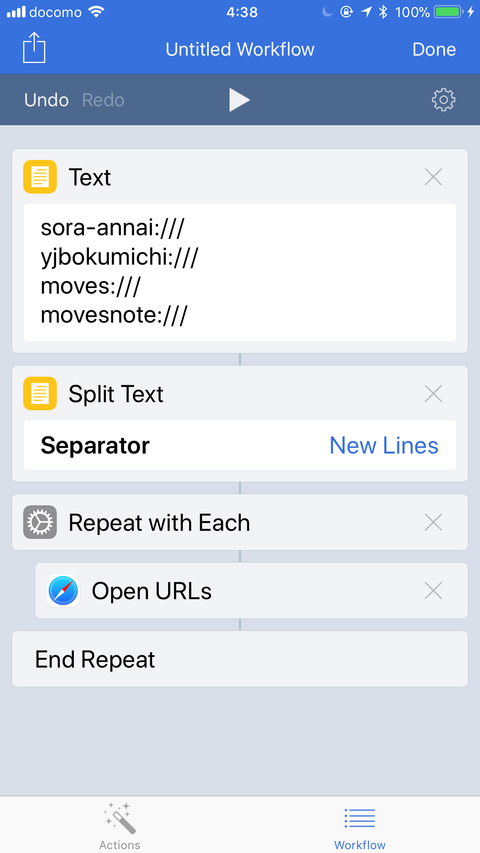The height and width of the screenshot is (853, 480).
Task: Remove the Repeat with Each action
Action: [433, 522]
